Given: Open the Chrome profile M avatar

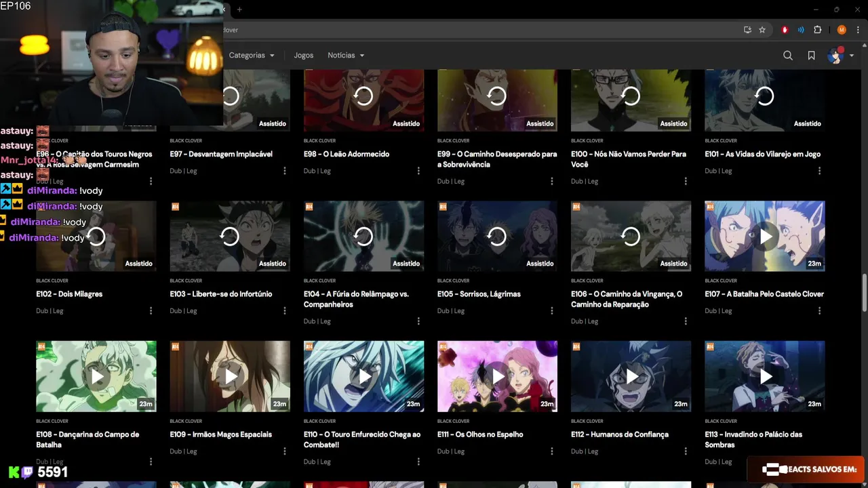Looking at the screenshot, I should coord(842,30).
